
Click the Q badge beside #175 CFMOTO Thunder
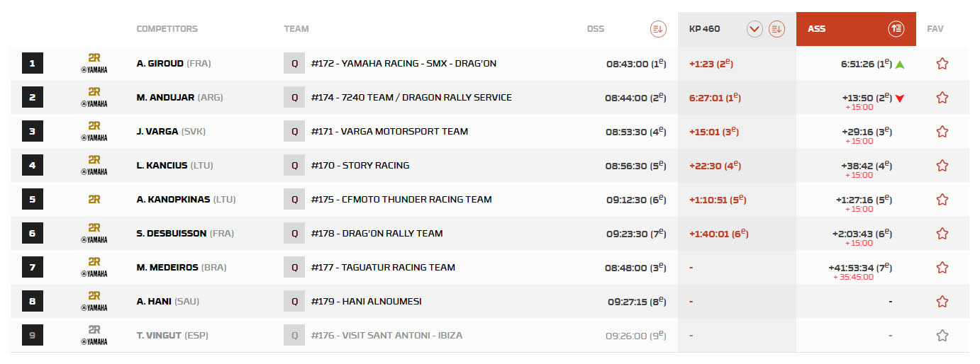(294, 200)
